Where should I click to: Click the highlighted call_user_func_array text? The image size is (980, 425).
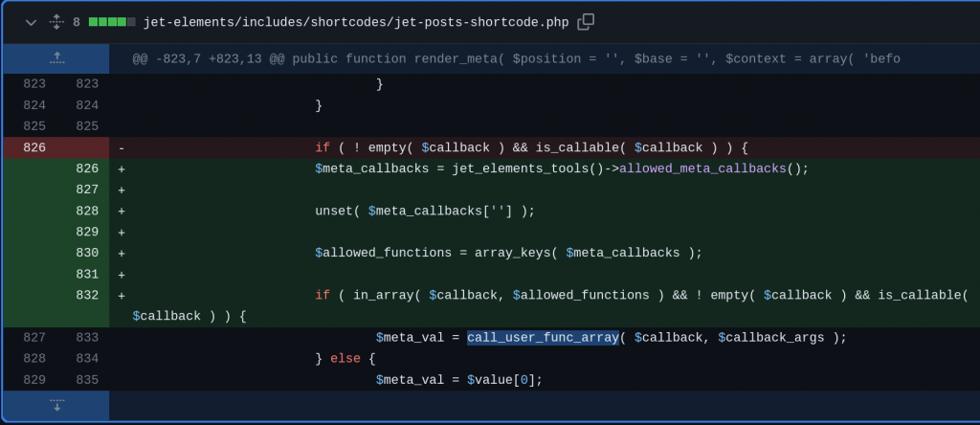[543, 337]
